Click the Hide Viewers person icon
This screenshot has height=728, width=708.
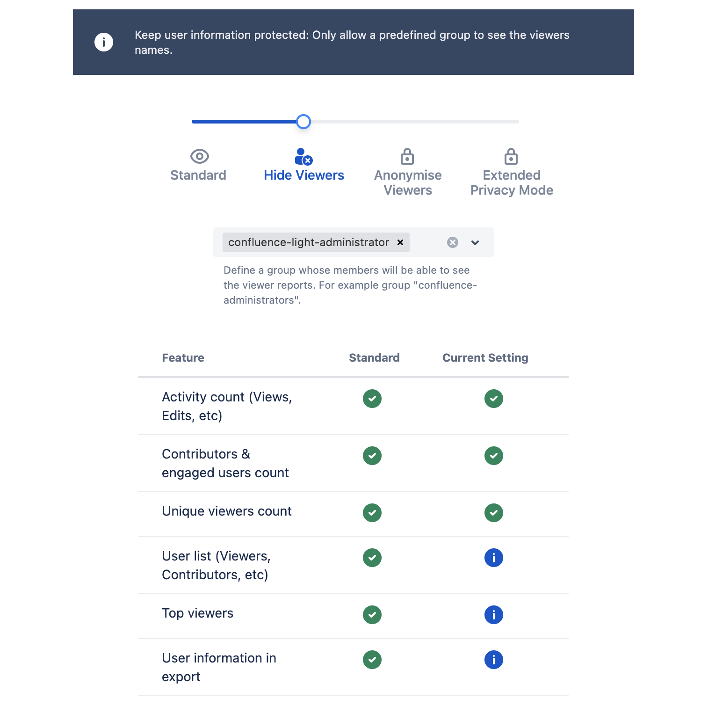[x=303, y=157]
